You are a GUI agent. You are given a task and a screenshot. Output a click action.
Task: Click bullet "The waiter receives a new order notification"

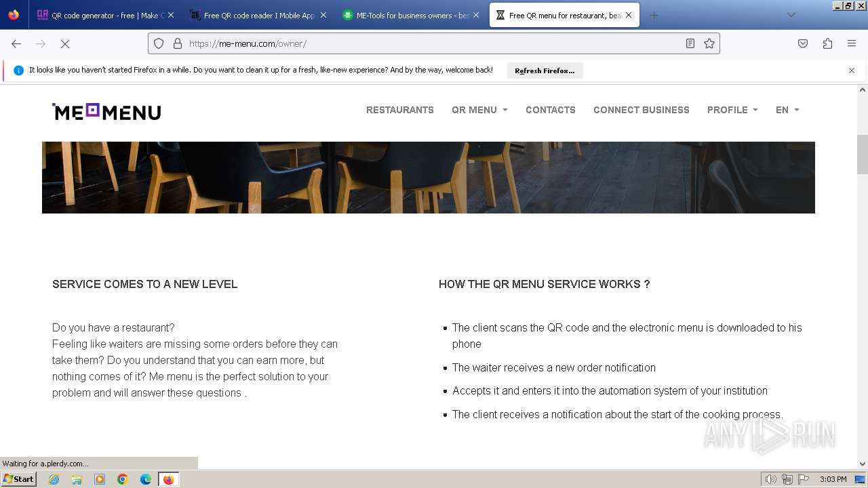554,367
